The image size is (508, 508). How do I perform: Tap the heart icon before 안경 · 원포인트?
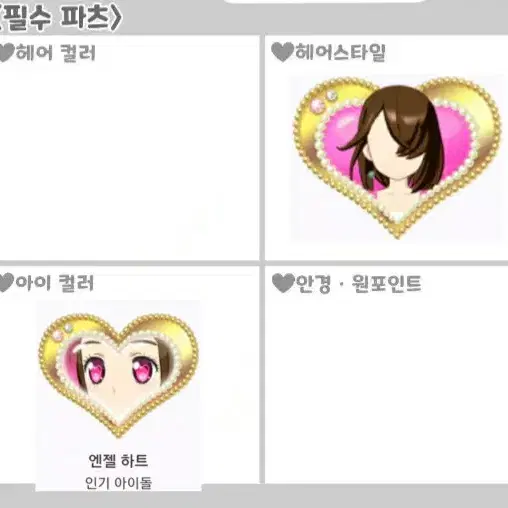point(283,283)
